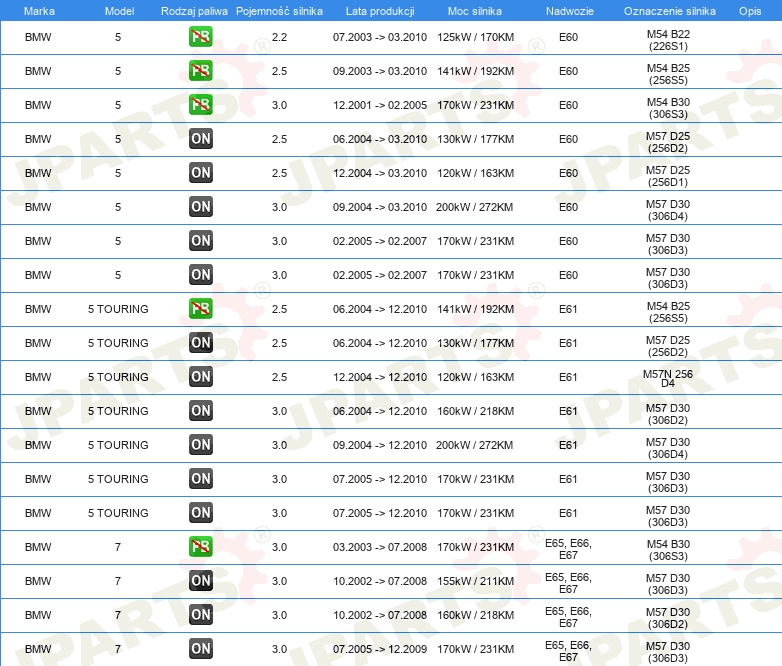The width and height of the screenshot is (782, 666).
Task: Click production dates 03.2003 -> 07.2008
Action: pyautogui.click(x=380, y=547)
